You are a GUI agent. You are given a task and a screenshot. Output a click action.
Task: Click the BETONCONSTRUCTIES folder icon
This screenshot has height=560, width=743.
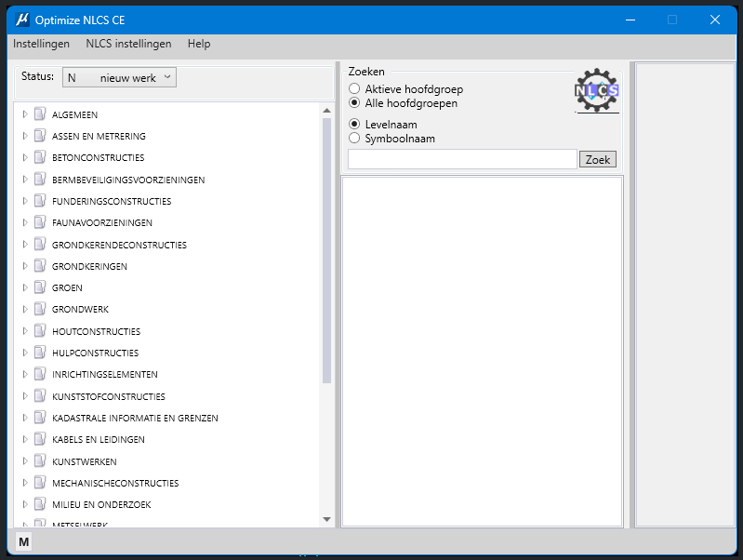tap(40, 157)
